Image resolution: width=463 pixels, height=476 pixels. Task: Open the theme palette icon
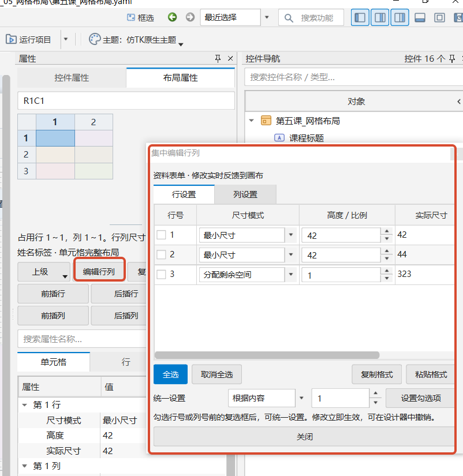tap(95, 39)
